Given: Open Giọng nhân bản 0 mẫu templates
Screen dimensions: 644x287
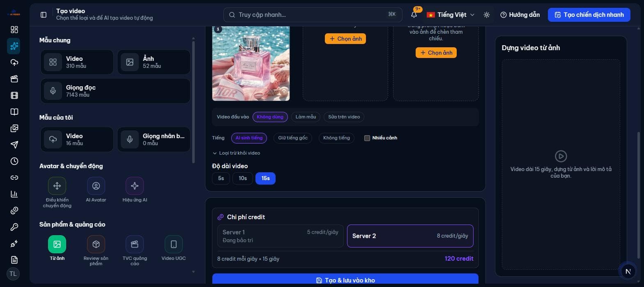Looking at the screenshot, I should click(x=154, y=139).
